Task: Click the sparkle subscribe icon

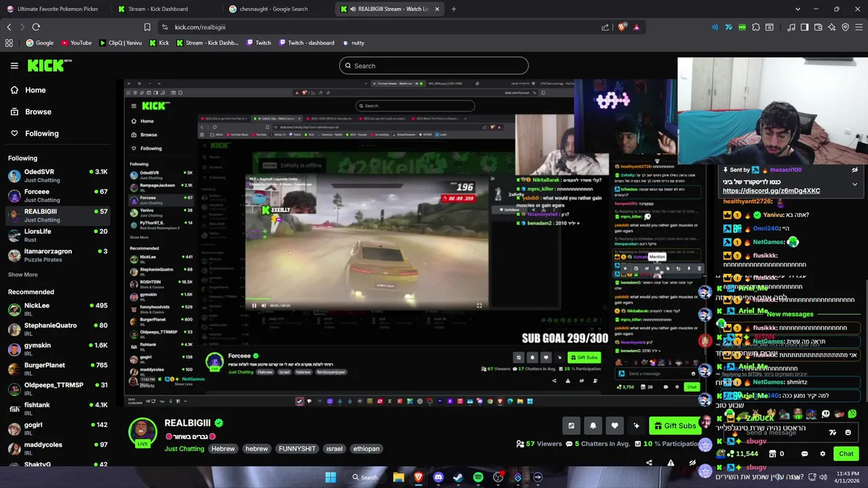Action: (636, 426)
